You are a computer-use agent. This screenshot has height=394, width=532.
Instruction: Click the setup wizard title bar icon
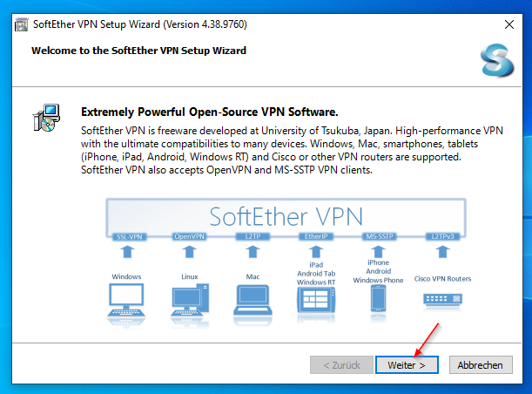coord(22,24)
